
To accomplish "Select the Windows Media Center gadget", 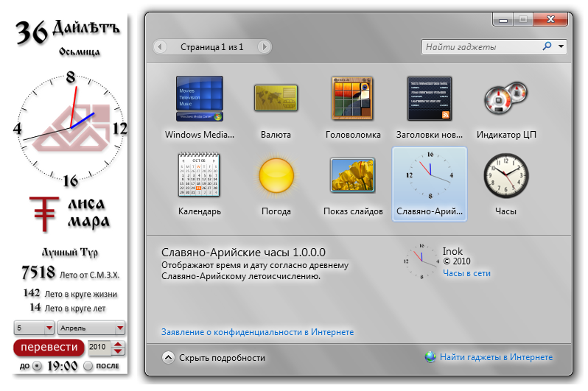I will point(200,108).
